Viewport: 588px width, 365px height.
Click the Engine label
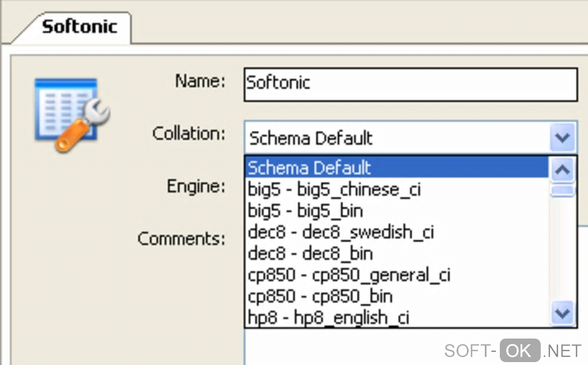point(195,187)
